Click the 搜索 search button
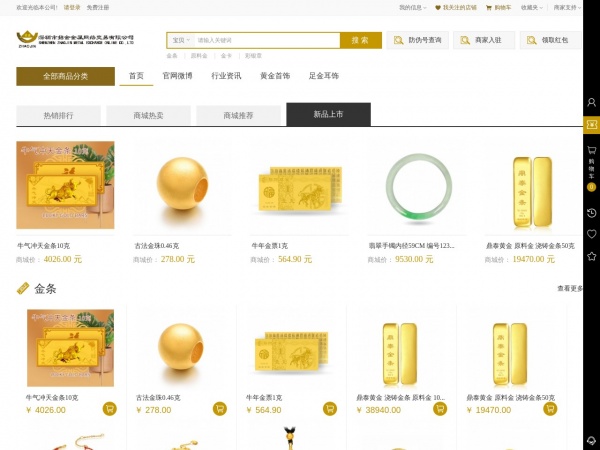600x450 pixels. (x=360, y=40)
